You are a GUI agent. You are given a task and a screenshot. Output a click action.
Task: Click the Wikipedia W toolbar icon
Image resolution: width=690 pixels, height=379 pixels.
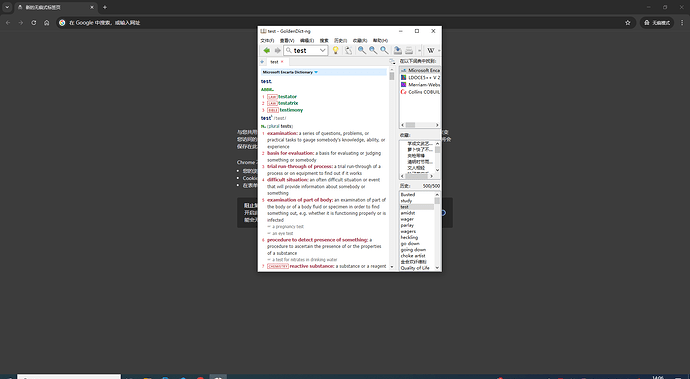(431, 51)
